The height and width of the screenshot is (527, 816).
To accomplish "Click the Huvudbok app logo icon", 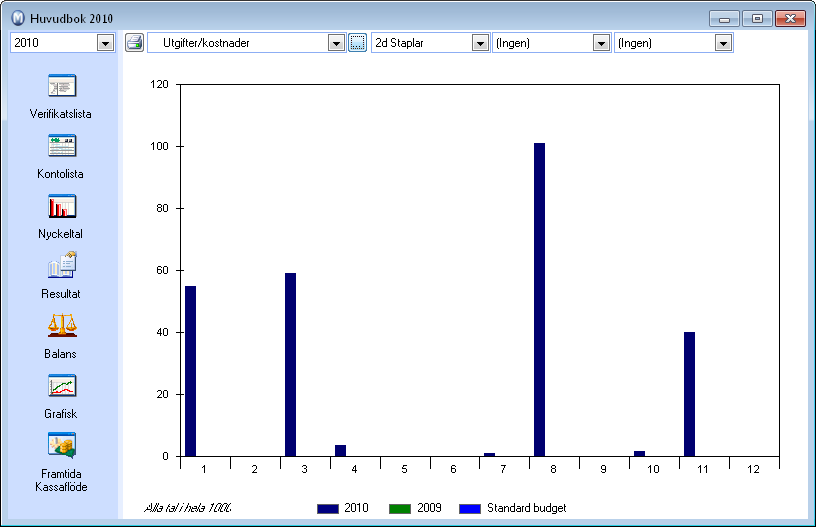I will click(18, 18).
